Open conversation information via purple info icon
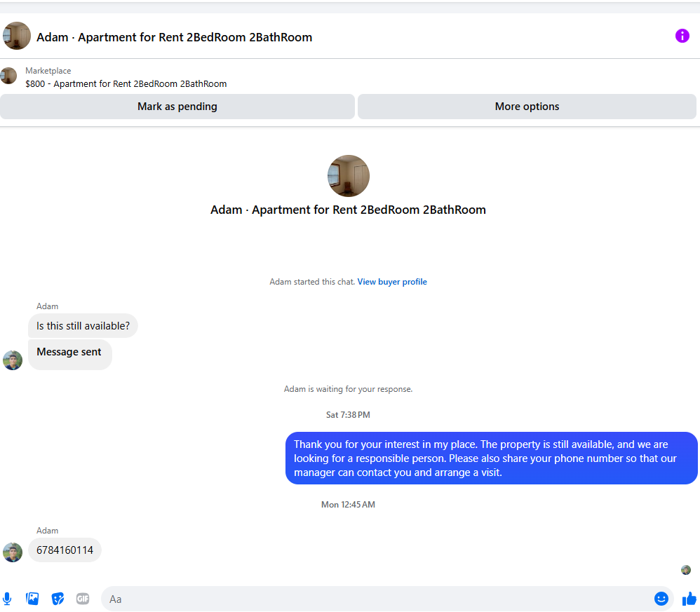700x612 pixels. point(682,36)
